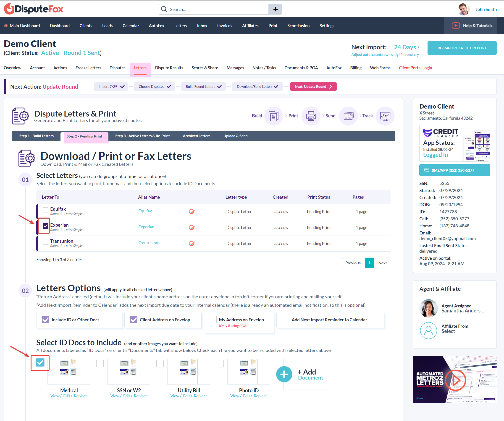
Task: Click the Print step printer icon
Action: coord(311,116)
